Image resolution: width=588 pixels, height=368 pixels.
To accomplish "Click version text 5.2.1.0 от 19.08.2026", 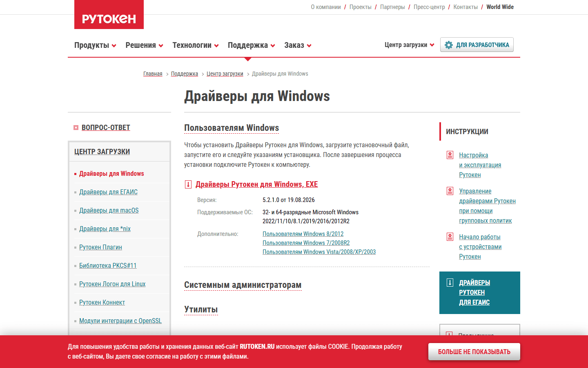I will tap(289, 200).
